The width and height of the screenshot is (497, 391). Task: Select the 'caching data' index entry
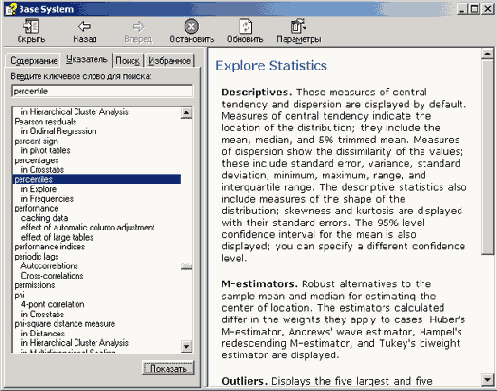point(44,218)
